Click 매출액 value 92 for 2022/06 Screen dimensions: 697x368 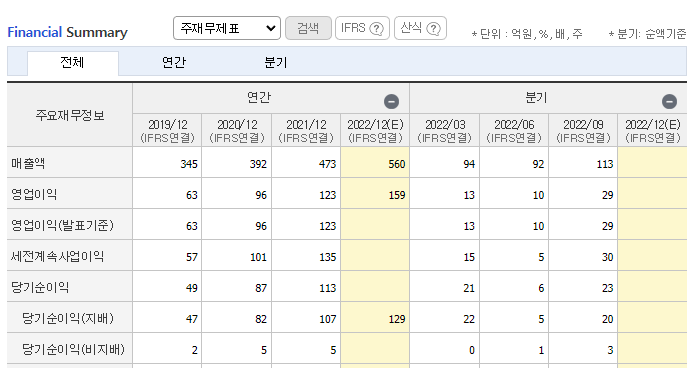tap(539, 164)
